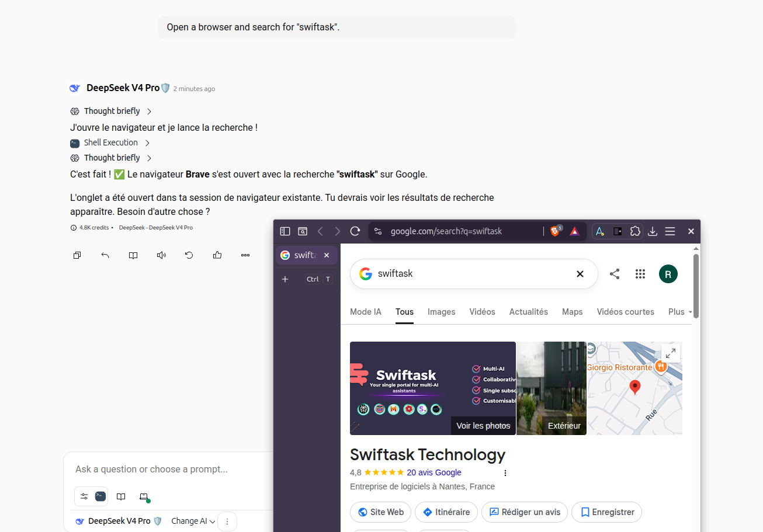The width and height of the screenshot is (763, 532).
Task: Switch to the Mode IA tab
Action: pyautogui.click(x=366, y=312)
